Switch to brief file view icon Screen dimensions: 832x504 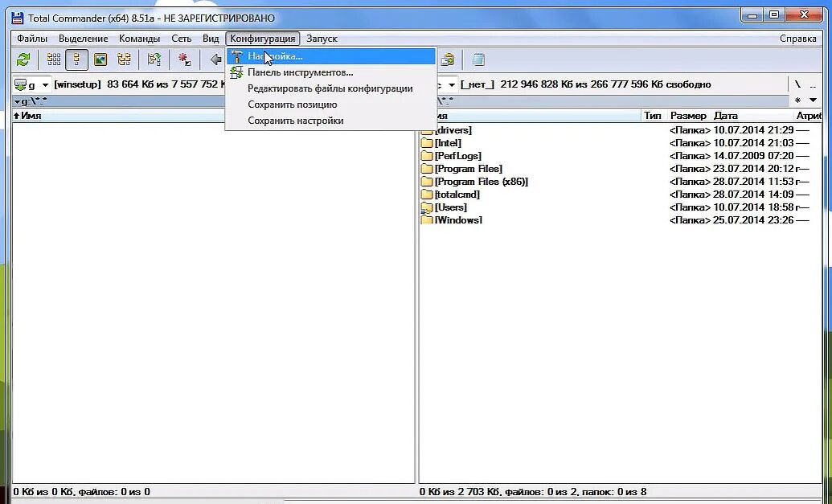[54, 59]
